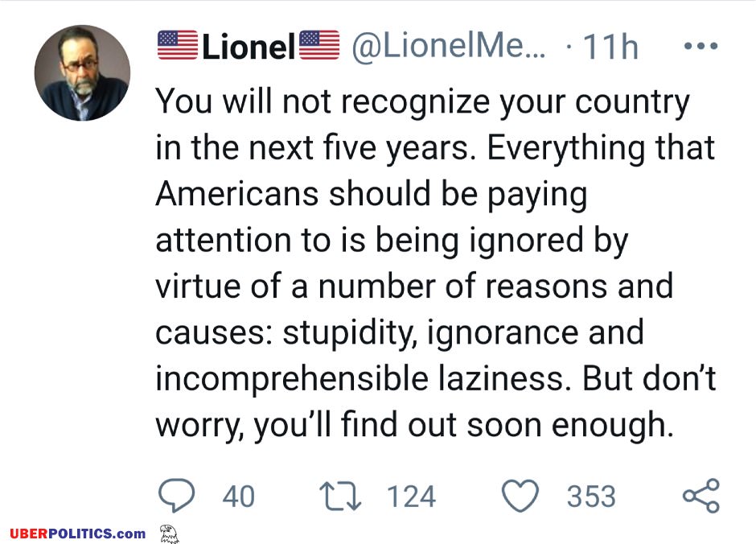Click the 40 replies count
Viewport: 756px width, 544px height.
coord(239,497)
